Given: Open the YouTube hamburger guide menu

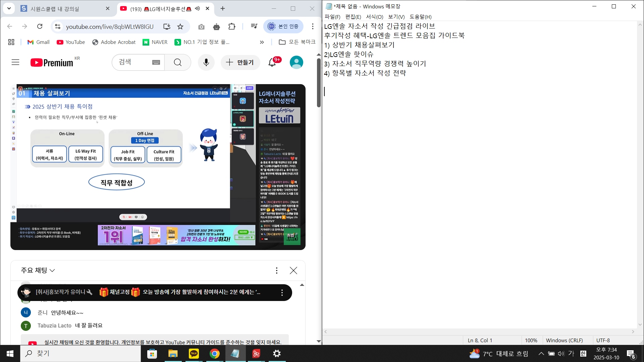Looking at the screenshot, I should [15, 62].
